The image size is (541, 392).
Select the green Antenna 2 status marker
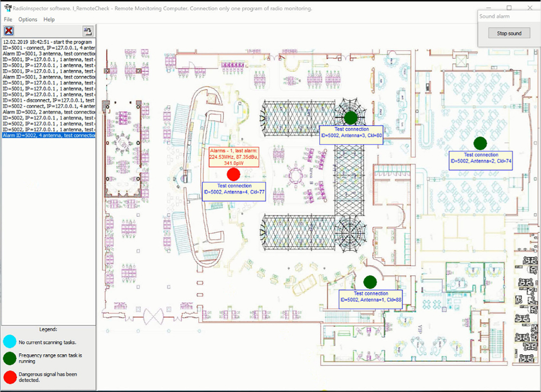tap(479, 143)
